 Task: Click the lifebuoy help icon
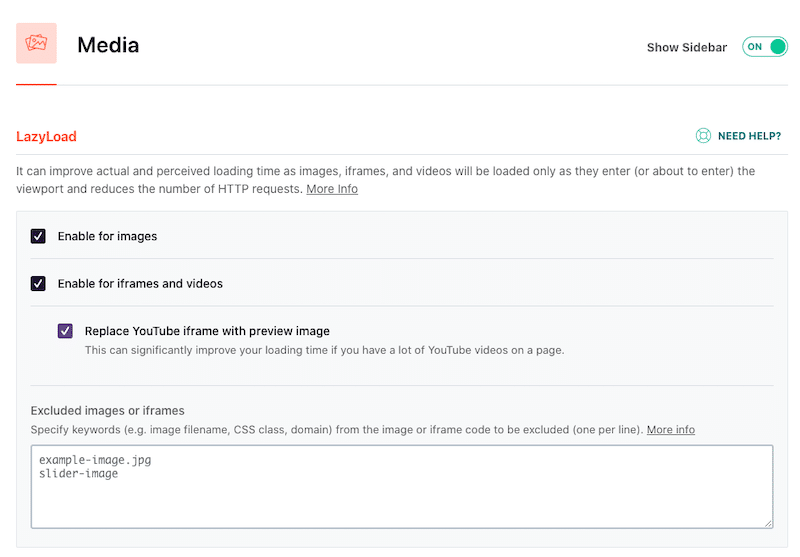pyautogui.click(x=704, y=136)
